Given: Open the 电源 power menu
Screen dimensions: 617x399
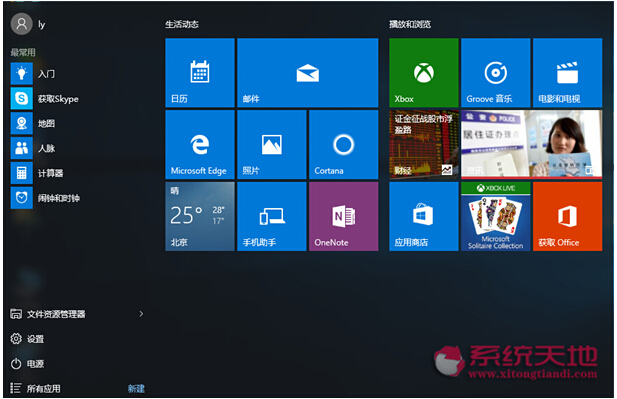Looking at the screenshot, I should 27,364.
